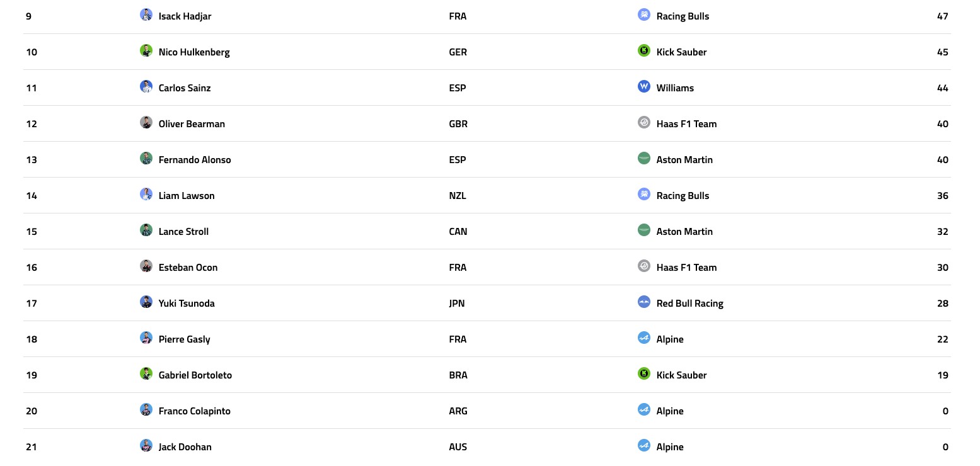
Task: Click Carlos Sainz's driver avatar icon
Action: click(146, 87)
